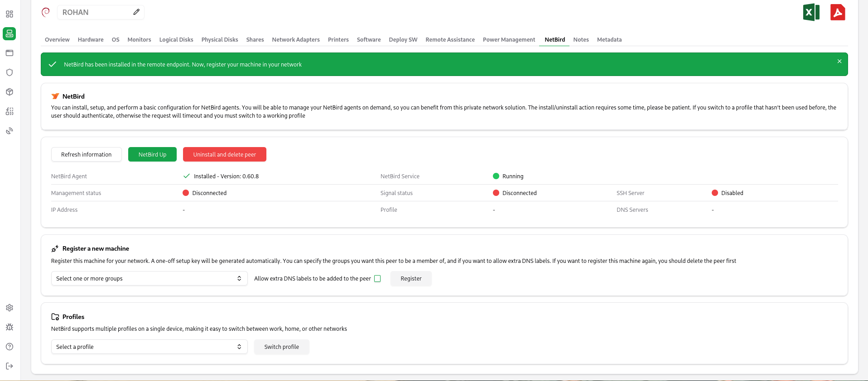Image resolution: width=868 pixels, height=381 pixels.
Task: Open the 'Select a profile' dropdown
Action: click(x=149, y=347)
